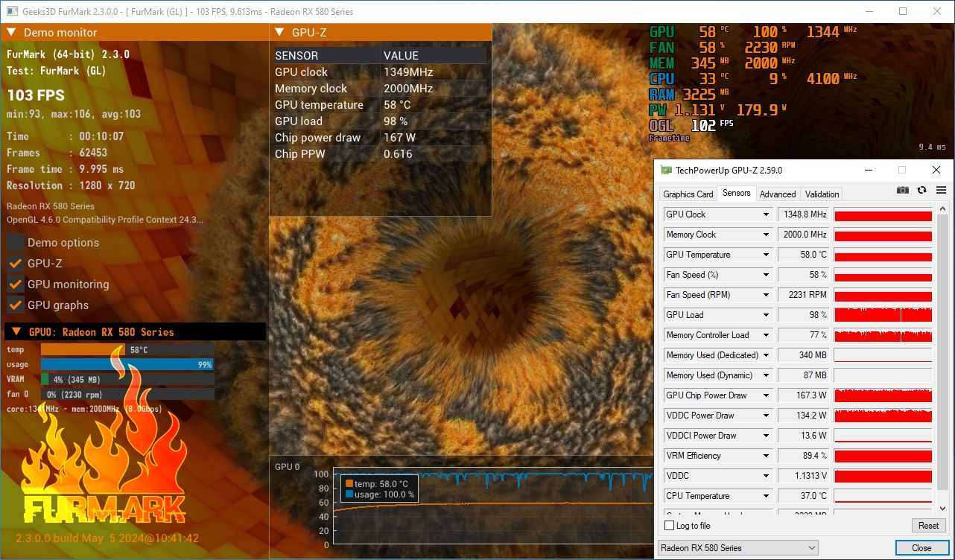The width and height of the screenshot is (955, 560).
Task: Click the blue usage progress bar
Action: click(x=127, y=365)
